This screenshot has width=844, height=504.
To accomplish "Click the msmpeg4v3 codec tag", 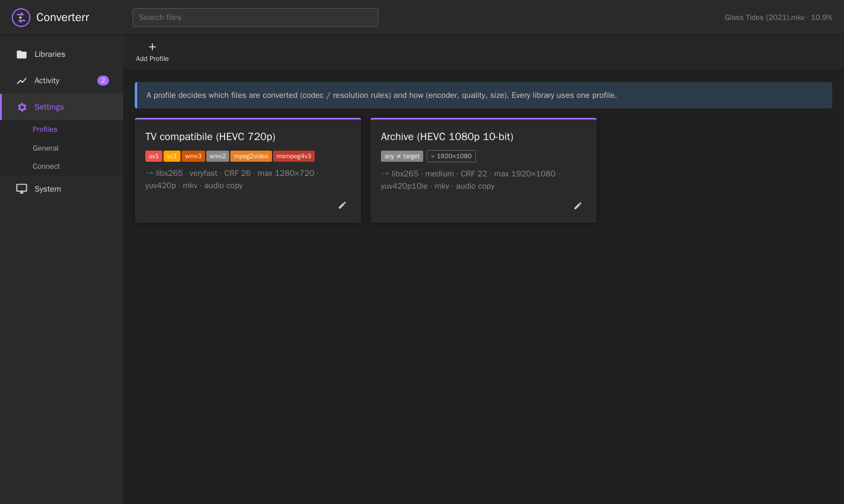I will coord(294,156).
